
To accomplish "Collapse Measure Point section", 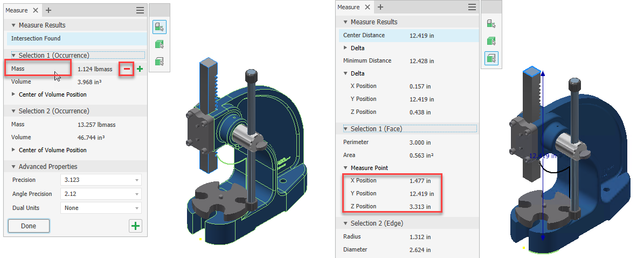I will click(x=345, y=168).
